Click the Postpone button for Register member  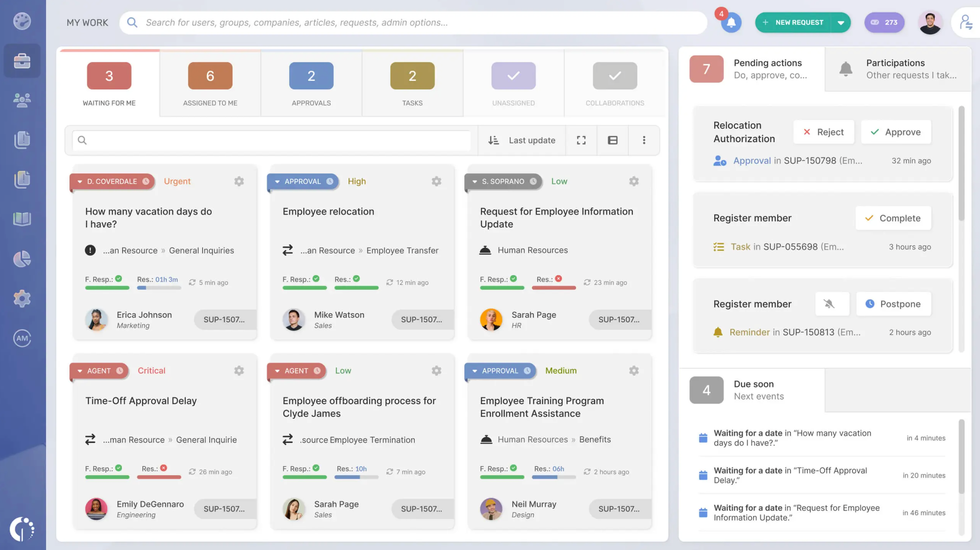pyautogui.click(x=893, y=304)
